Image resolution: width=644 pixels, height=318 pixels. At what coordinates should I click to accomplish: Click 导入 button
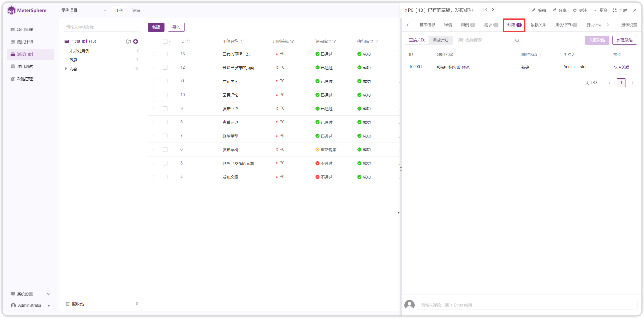(x=176, y=27)
